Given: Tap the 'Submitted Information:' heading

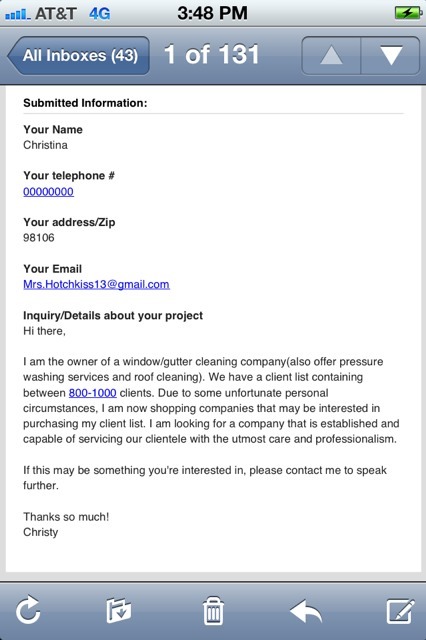Looking at the screenshot, I should (x=85, y=103).
